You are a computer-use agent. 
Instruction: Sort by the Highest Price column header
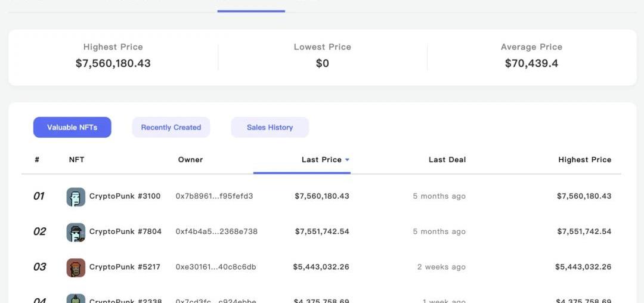click(x=585, y=160)
